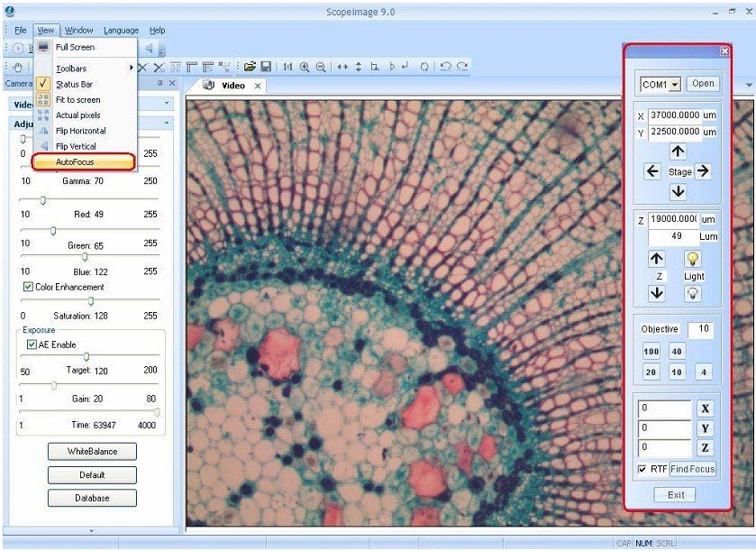Screen dimensions: 756x551
Task: Select Actual pixels menu item
Action: tap(85, 115)
